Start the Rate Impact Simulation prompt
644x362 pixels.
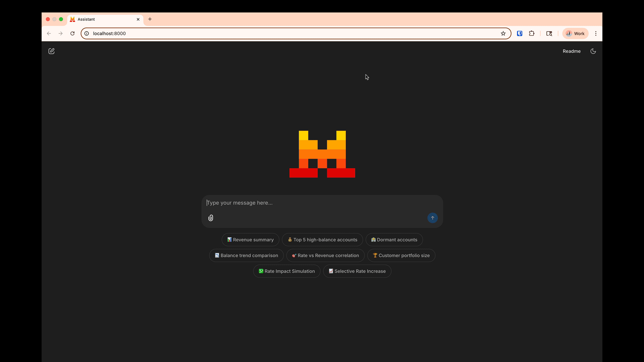(286, 271)
